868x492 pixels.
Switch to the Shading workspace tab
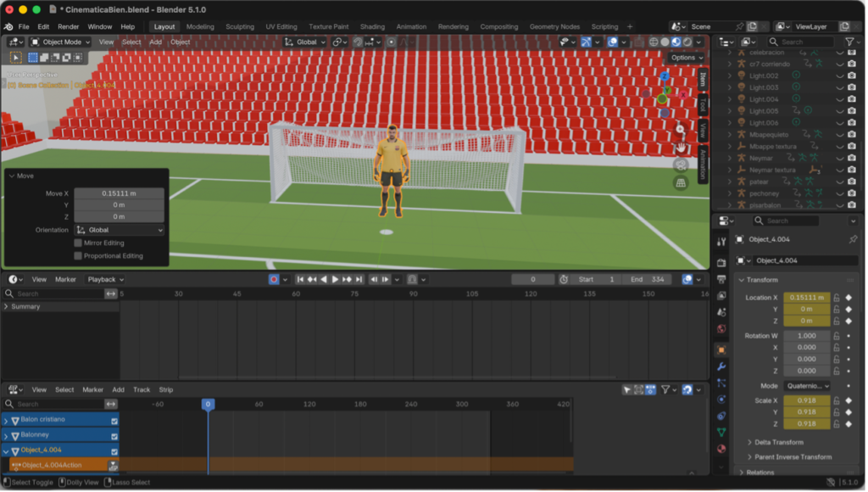coord(372,26)
